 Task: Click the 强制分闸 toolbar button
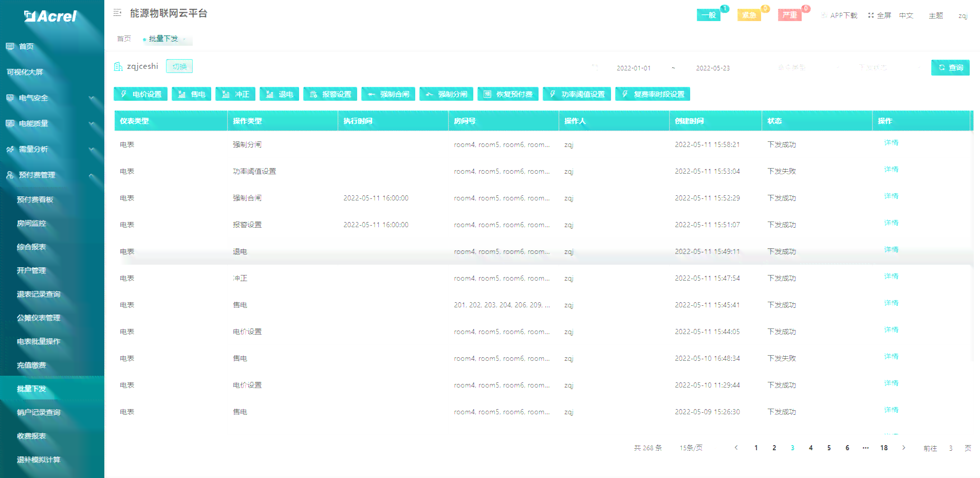pyautogui.click(x=446, y=94)
